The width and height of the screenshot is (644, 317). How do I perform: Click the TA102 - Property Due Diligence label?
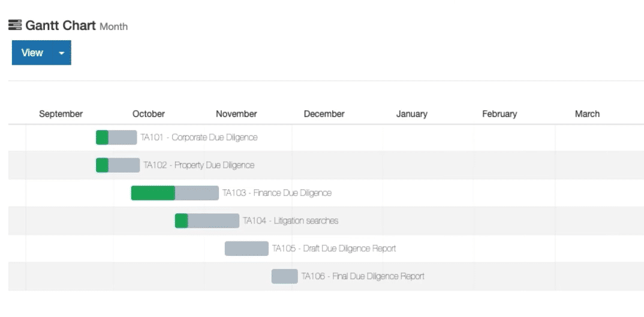tap(198, 165)
